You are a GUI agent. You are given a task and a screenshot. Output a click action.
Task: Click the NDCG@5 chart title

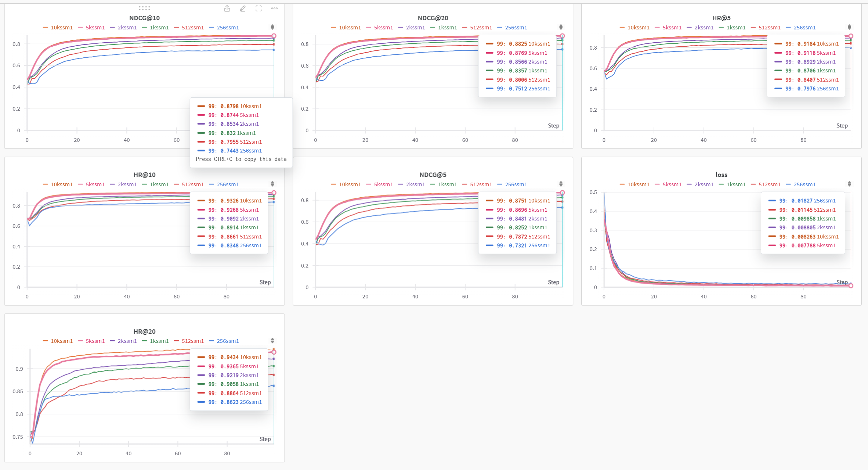point(433,175)
